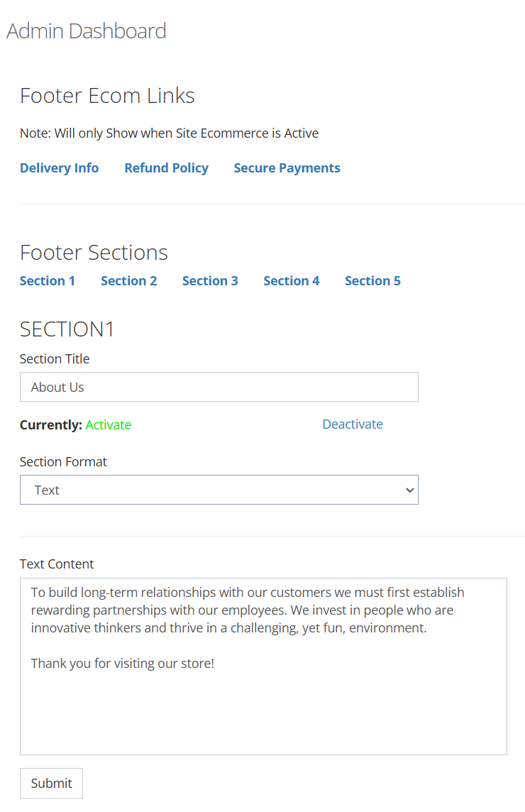Click the Section Title label
This screenshot has height=812, width=525.
click(x=55, y=359)
